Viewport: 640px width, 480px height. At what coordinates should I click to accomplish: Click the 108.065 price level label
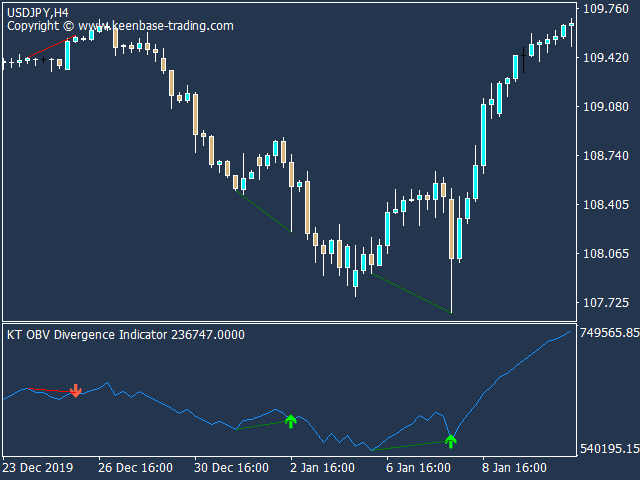(606, 253)
